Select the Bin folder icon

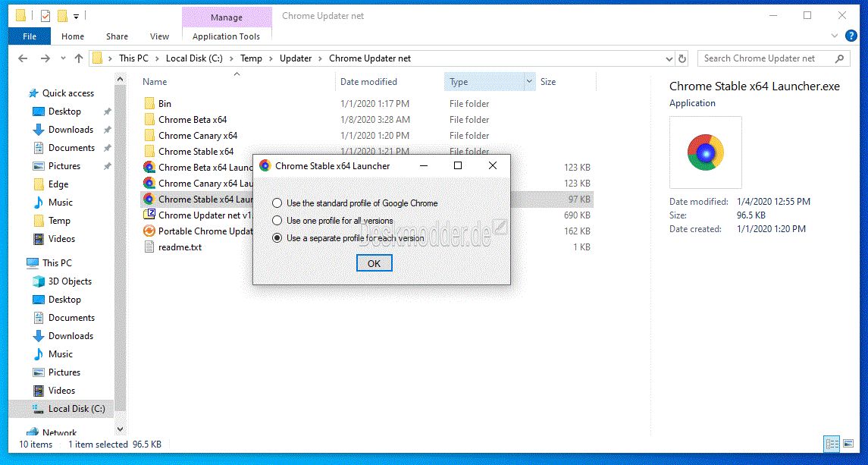coord(149,104)
